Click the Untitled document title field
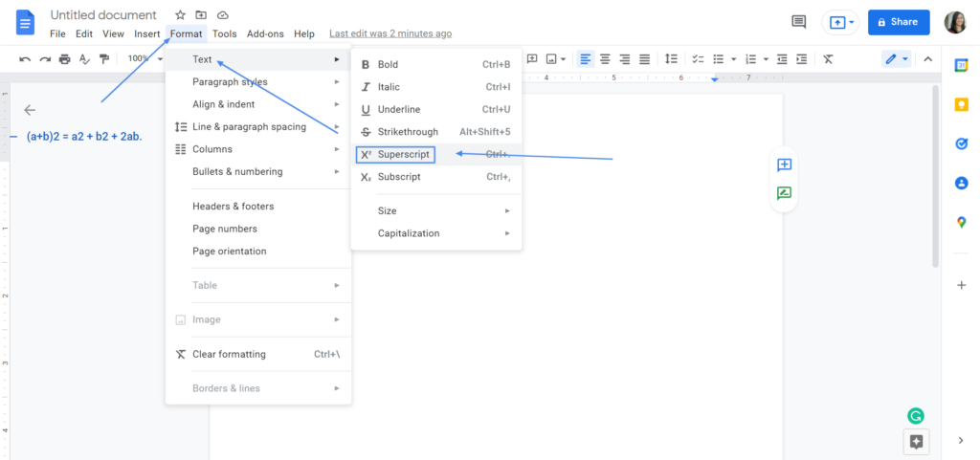980x460 pixels. click(x=103, y=15)
